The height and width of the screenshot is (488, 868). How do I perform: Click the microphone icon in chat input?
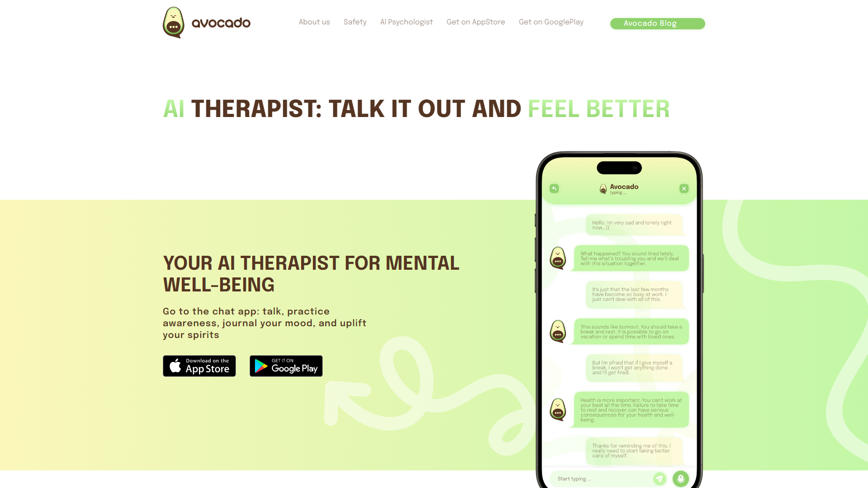[x=680, y=479]
